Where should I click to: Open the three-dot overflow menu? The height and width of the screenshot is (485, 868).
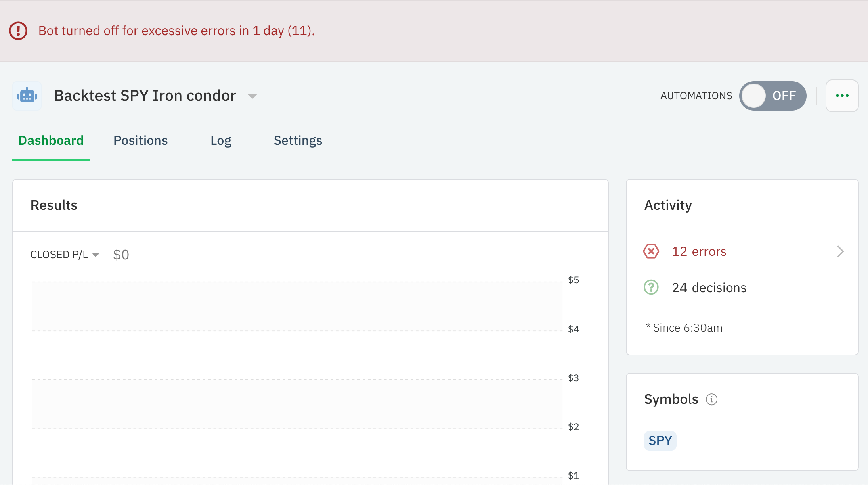[x=842, y=96]
